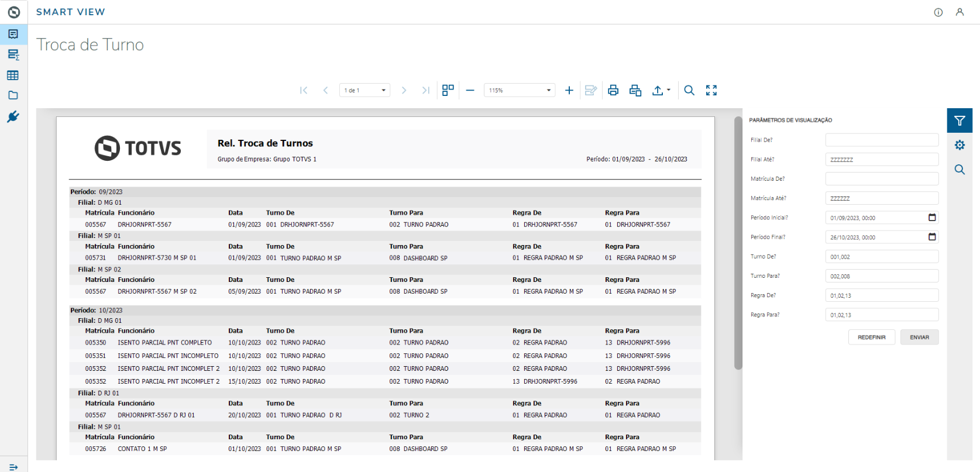Open the export report dropdown
The width and height of the screenshot is (980, 472).
click(x=661, y=90)
